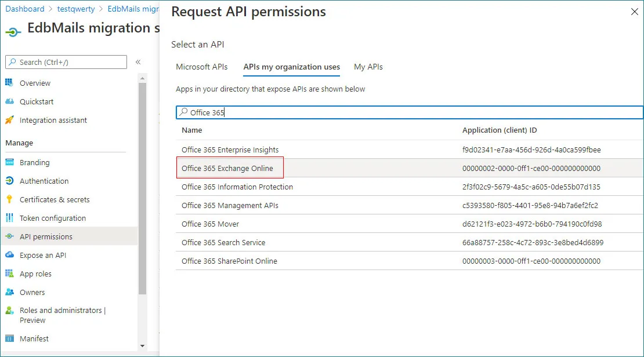The width and height of the screenshot is (644, 357).
Task: Click client ID d62121f3-e023-4972-b6b0-794190c0fd98
Action: [x=532, y=224]
